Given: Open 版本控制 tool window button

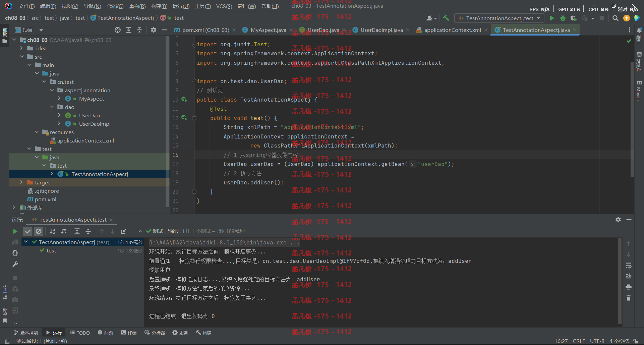Looking at the screenshot, I should [x=26, y=333].
